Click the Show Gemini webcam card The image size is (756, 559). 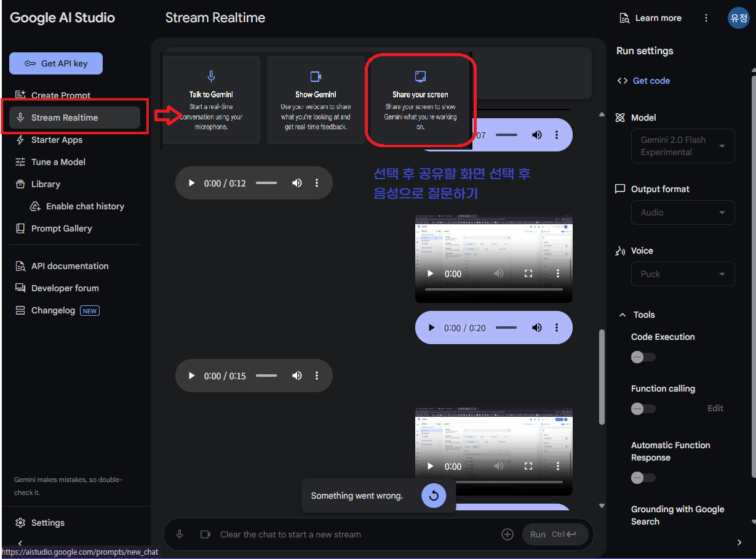point(316,100)
